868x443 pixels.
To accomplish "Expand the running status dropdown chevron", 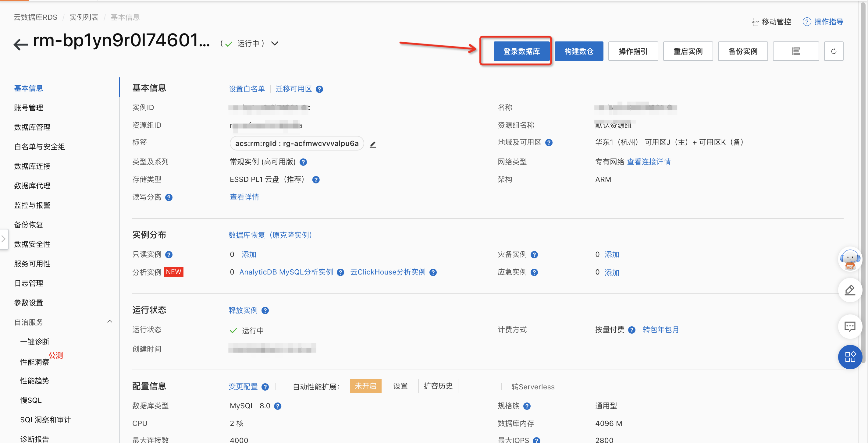I will pos(275,44).
